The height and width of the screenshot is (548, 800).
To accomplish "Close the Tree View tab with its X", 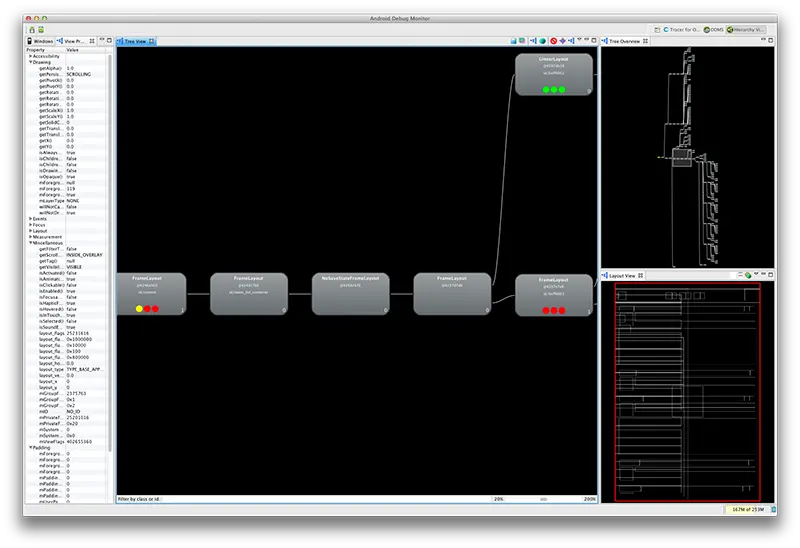I will pyautogui.click(x=152, y=41).
